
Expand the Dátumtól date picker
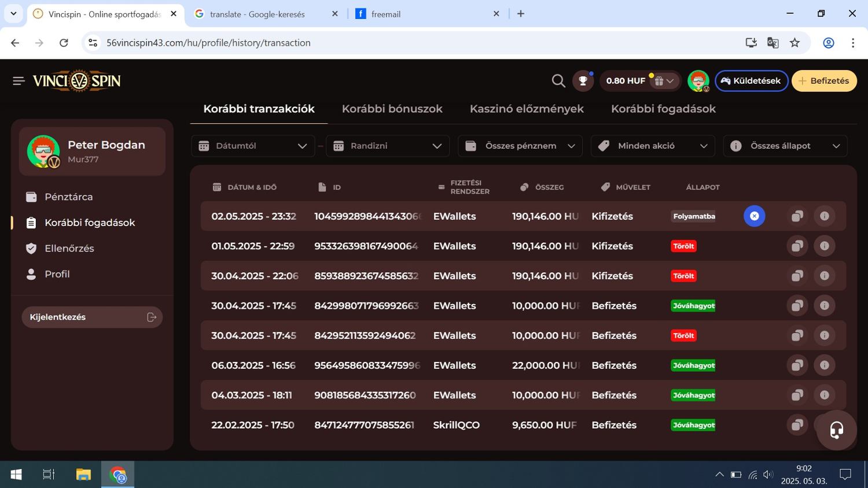[253, 146]
